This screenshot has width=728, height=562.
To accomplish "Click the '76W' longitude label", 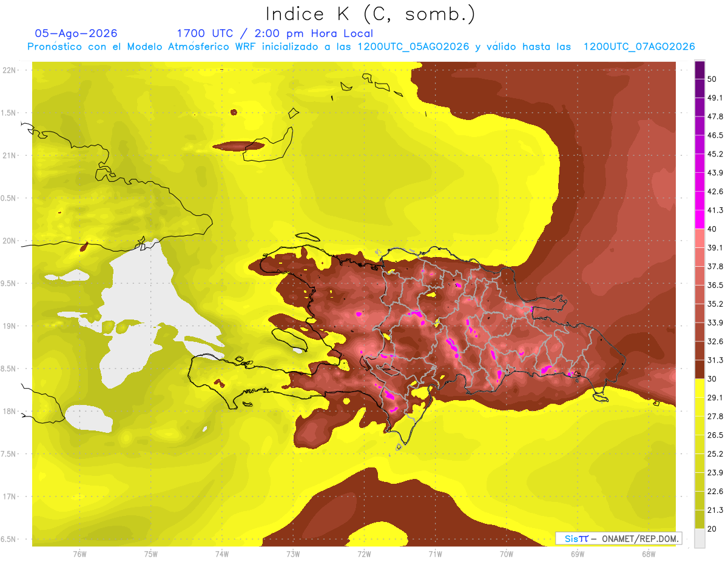I will [x=79, y=554].
